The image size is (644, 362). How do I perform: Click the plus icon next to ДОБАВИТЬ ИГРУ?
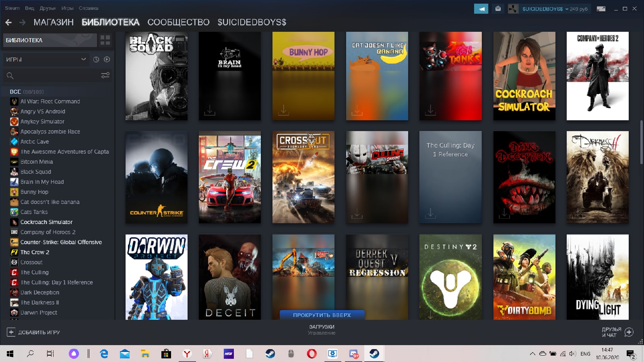point(11,332)
